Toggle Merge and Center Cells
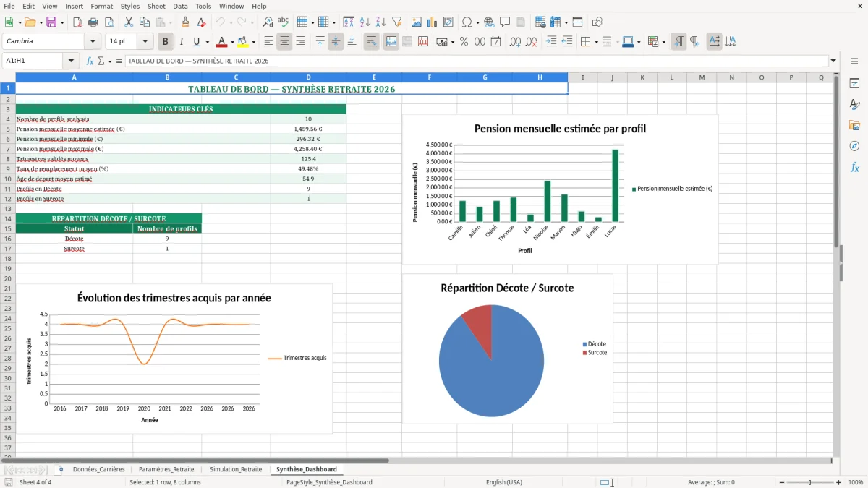 pyautogui.click(x=391, y=42)
